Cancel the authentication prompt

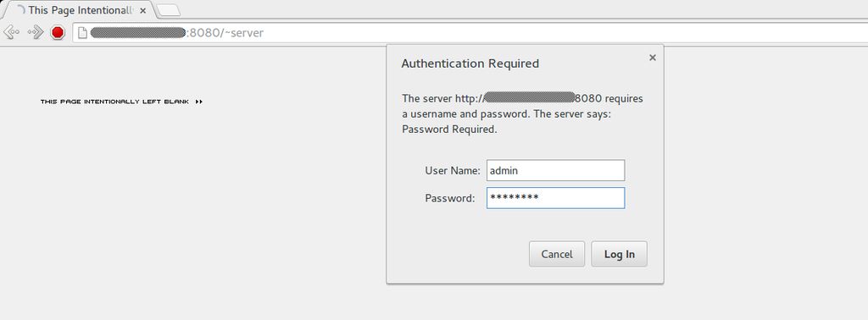pyautogui.click(x=556, y=254)
